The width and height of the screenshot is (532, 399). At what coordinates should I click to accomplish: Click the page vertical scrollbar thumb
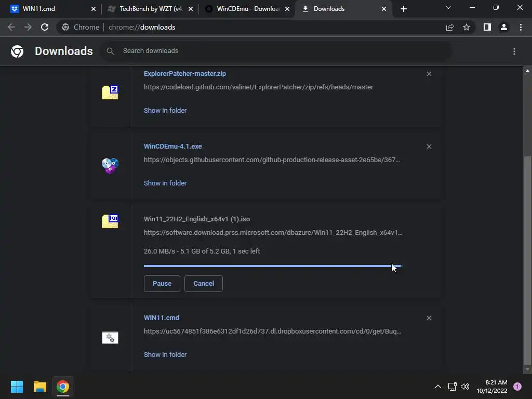[527, 260]
